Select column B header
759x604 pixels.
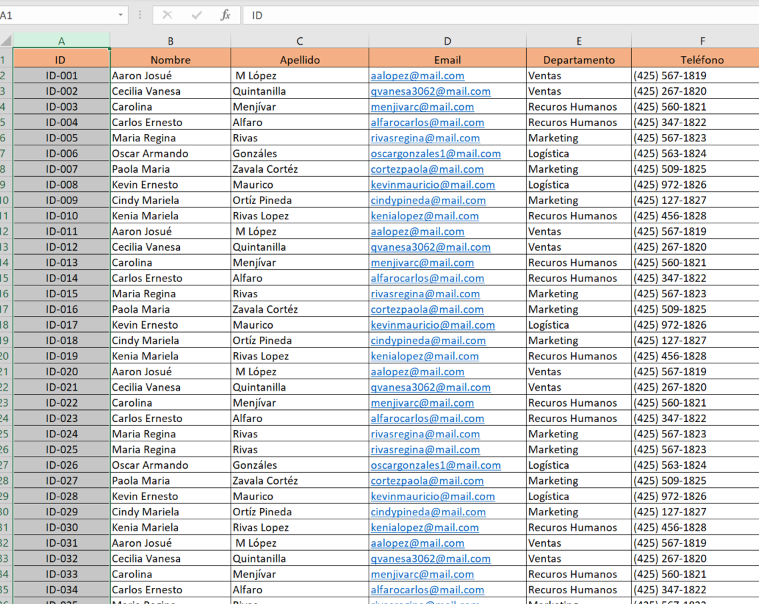pyautogui.click(x=170, y=41)
